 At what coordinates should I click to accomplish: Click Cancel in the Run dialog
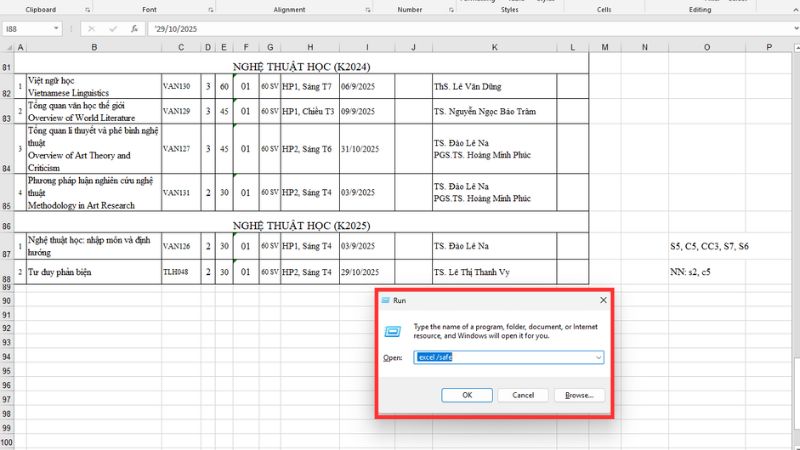click(x=523, y=395)
